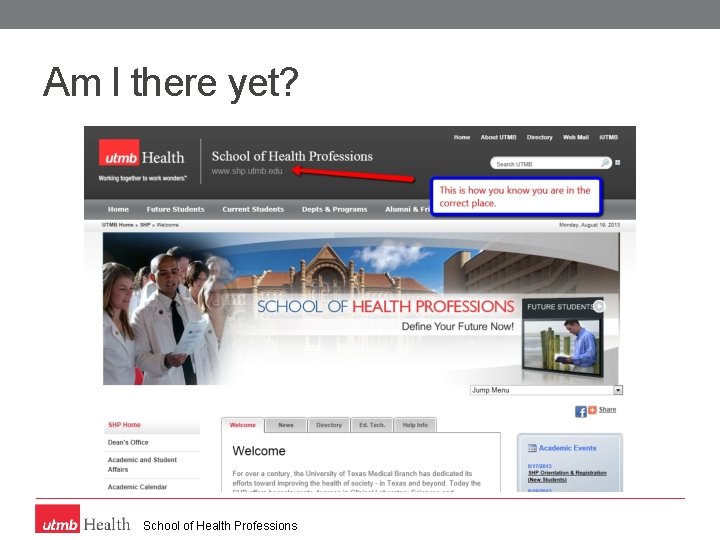
Task: Switch to the Welcome tab
Action: click(x=242, y=425)
